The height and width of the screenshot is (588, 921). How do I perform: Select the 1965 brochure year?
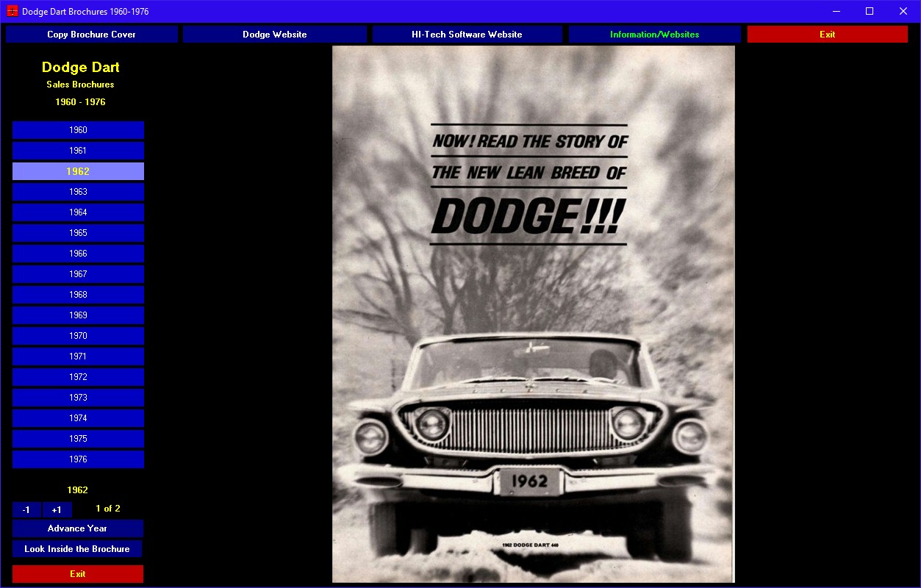78,233
